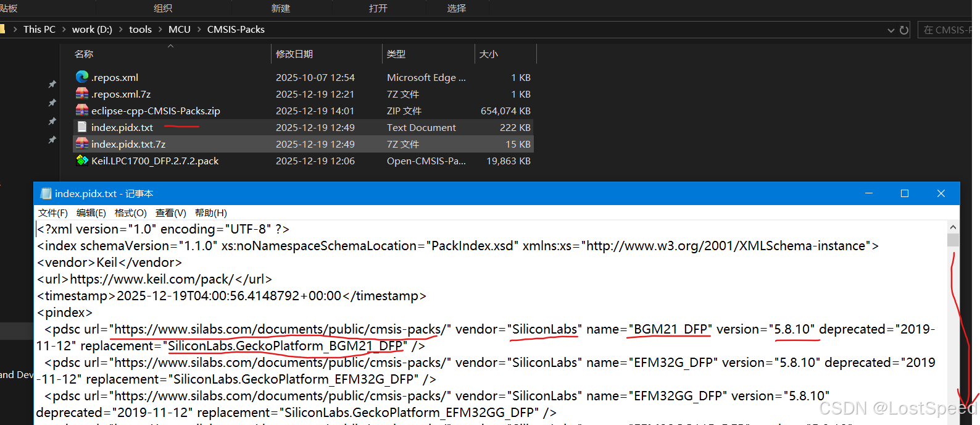Select the file index.pidx.txt

click(122, 127)
